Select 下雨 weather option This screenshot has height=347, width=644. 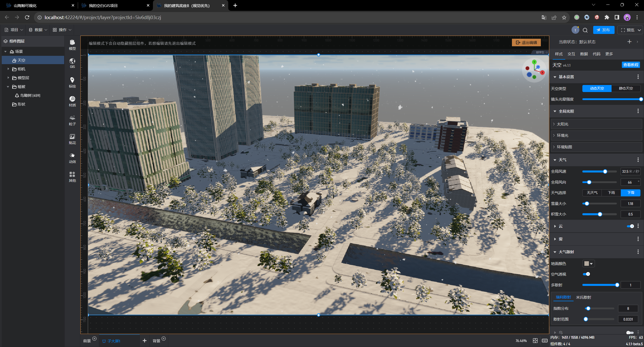(611, 193)
